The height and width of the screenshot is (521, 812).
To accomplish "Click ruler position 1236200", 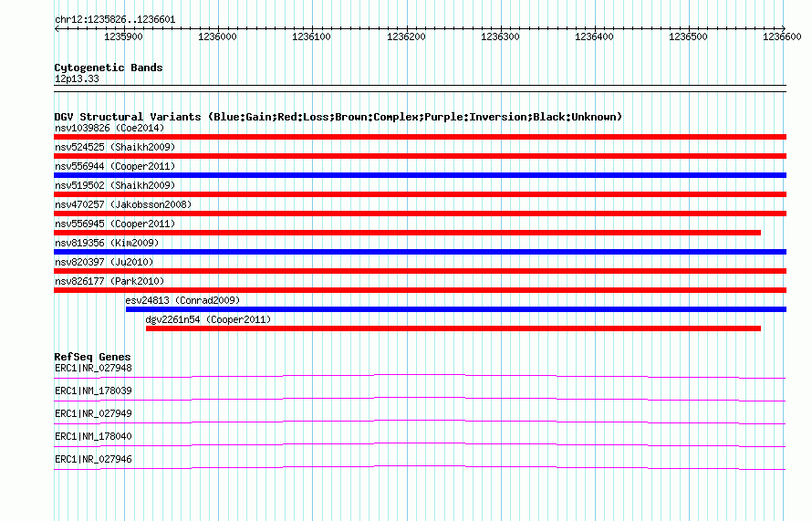I will tap(406, 36).
